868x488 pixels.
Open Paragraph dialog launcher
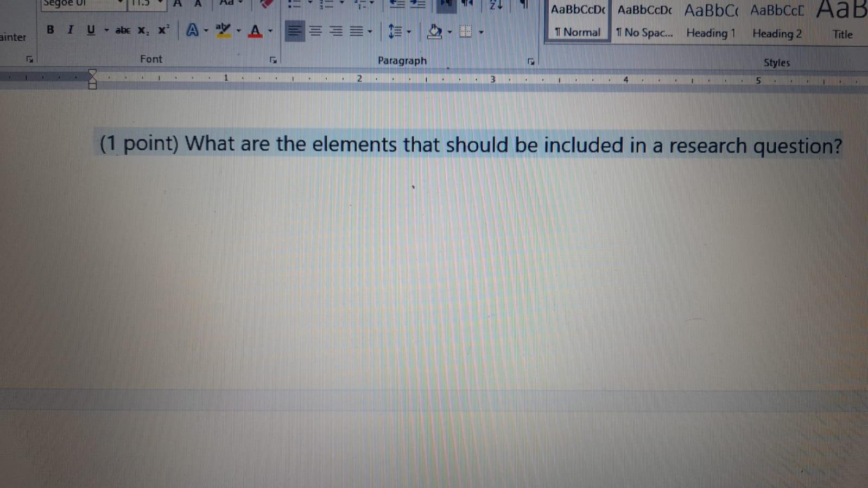click(x=531, y=62)
